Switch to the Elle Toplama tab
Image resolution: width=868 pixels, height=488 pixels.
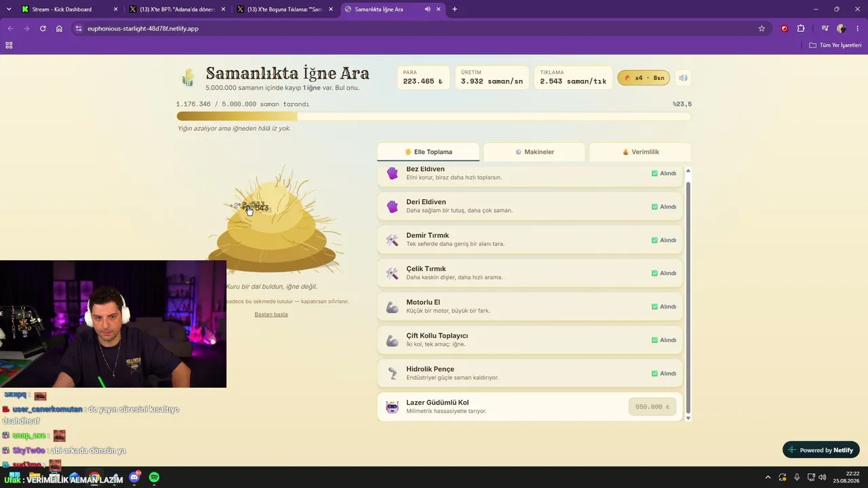(428, 152)
